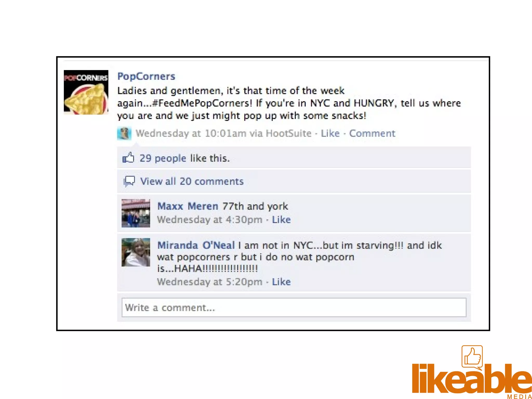Focus the Write a comment field
532x399 pixels.
coord(294,308)
